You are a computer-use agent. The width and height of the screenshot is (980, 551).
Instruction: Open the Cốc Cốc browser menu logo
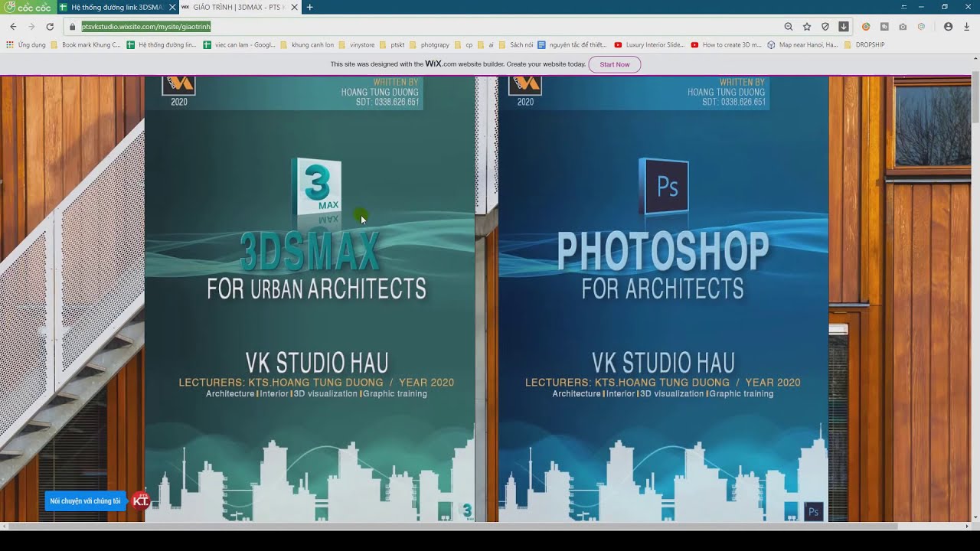point(28,7)
